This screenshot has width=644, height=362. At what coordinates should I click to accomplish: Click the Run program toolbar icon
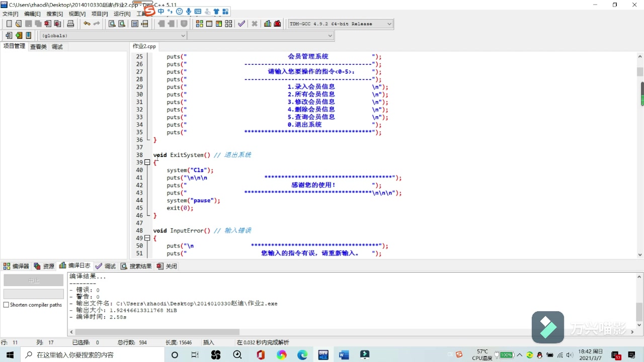(x=209, y=24)
